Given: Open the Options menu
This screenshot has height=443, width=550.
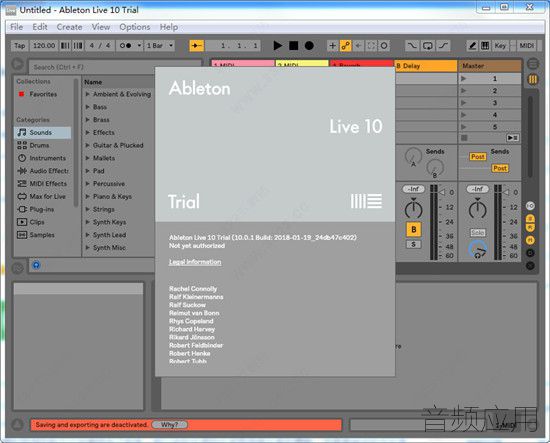Looking at the screenshot, I should (x=135, y=27).
